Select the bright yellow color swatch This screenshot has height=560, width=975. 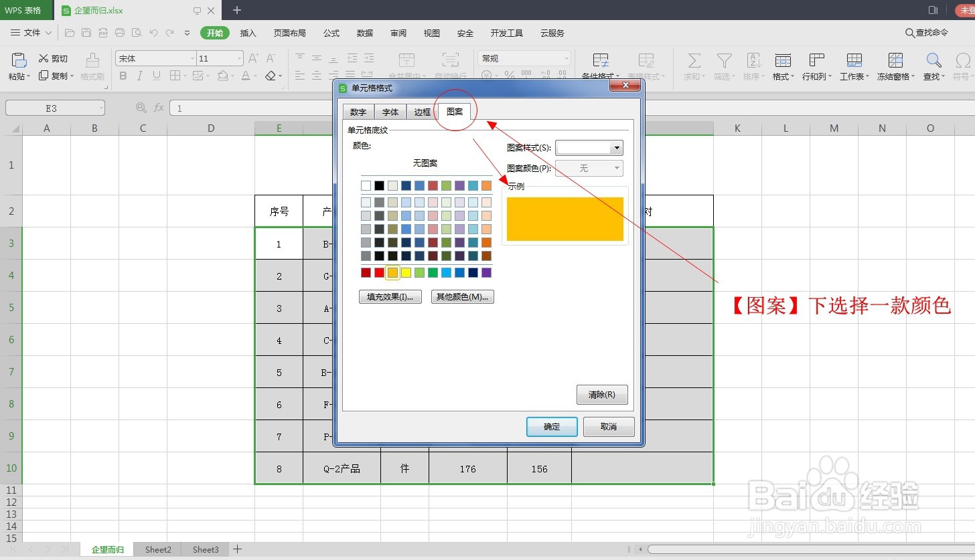pyautogui.click(x=406, y=272)
